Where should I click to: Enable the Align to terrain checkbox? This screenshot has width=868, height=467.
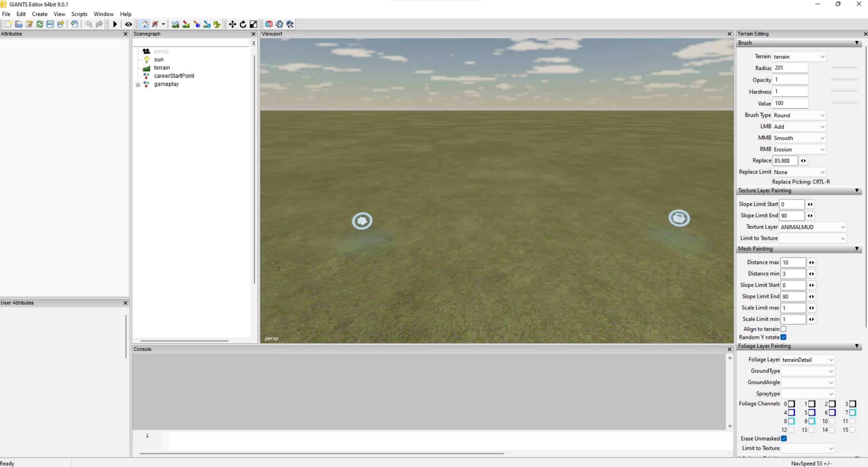[784, 329]
